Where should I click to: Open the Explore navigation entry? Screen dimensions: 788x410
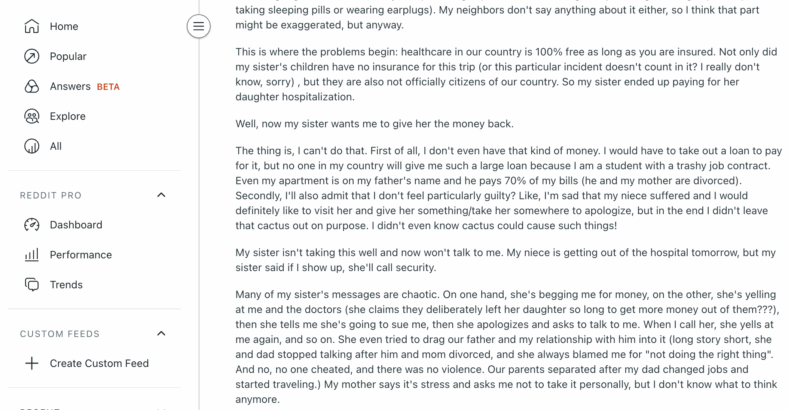click(x=67, y=116)
